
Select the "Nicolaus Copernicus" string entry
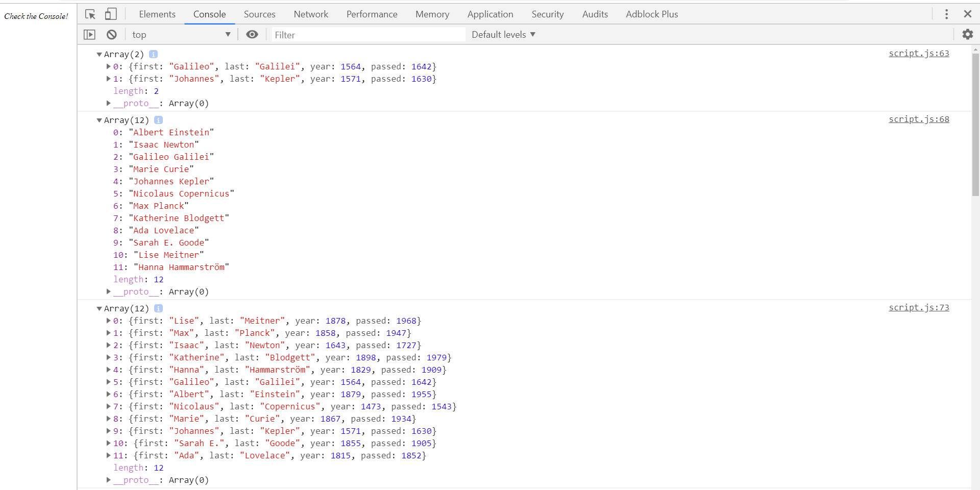tap(182, 193)
